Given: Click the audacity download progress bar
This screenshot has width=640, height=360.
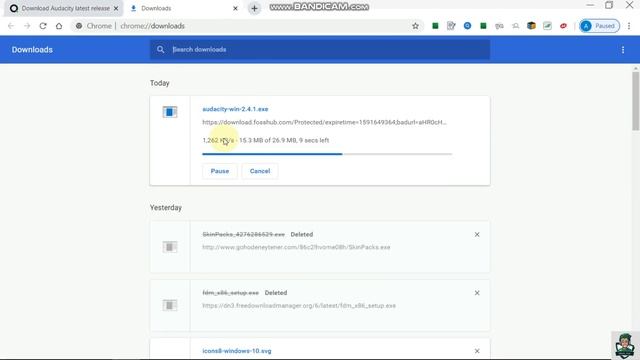Looking at the screenshot, I should tap(327, 154).
